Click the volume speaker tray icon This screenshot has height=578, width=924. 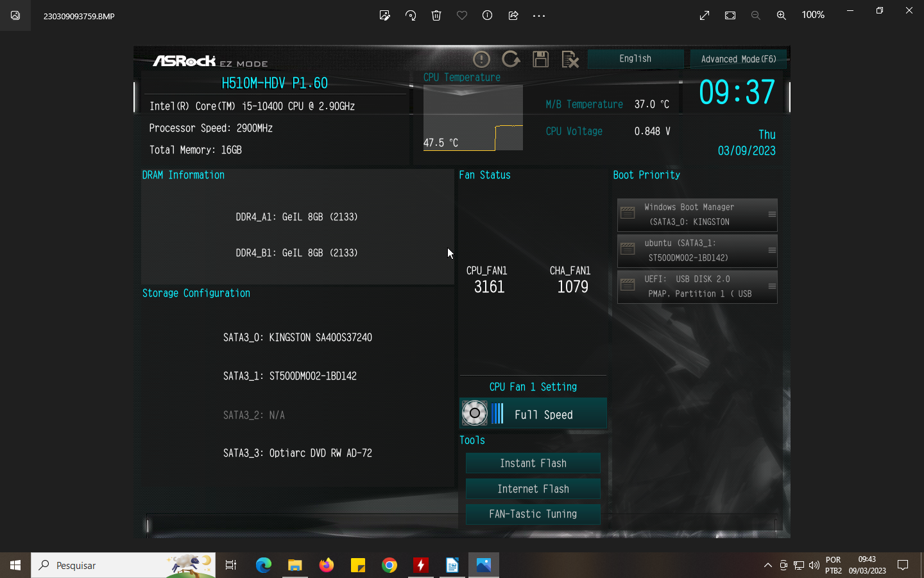[x=814, y=565]
